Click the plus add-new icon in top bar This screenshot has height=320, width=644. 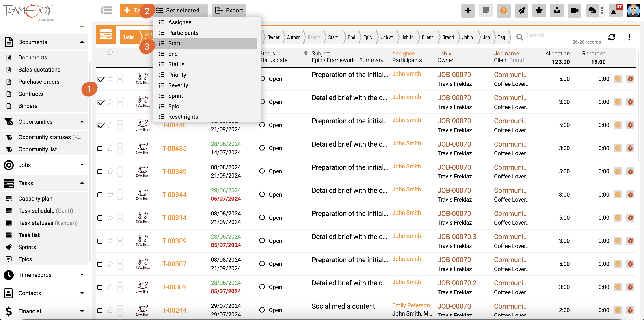coord(468,10)
